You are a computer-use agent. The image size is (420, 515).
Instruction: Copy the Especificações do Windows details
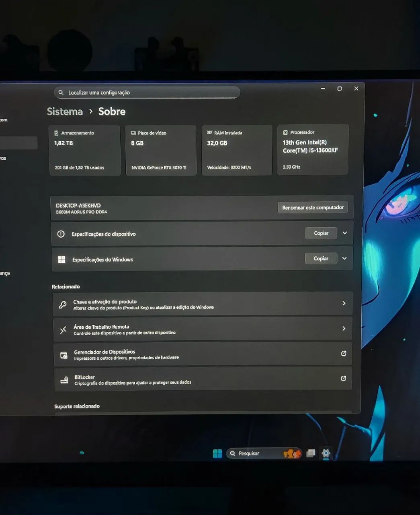tap(321, 258)
